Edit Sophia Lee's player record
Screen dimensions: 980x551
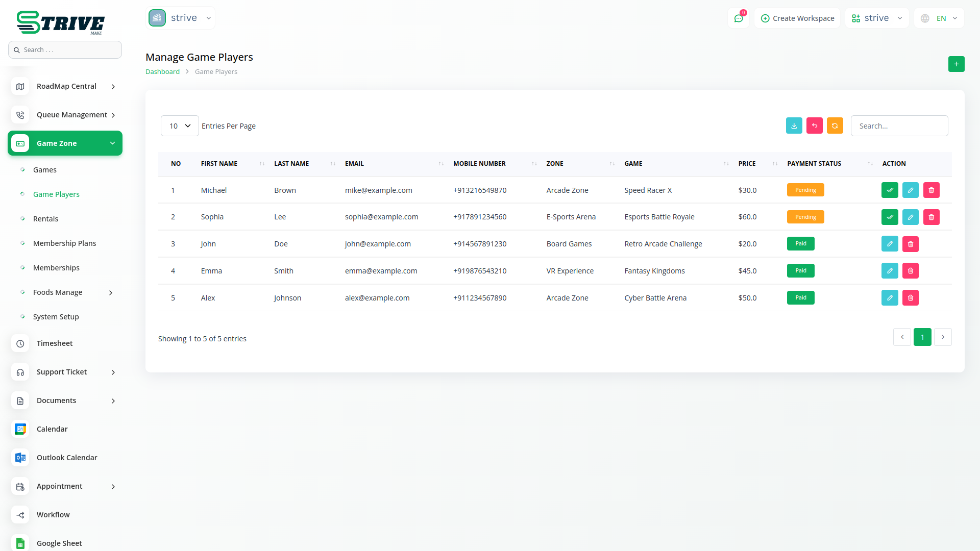[x=910, y=217]
